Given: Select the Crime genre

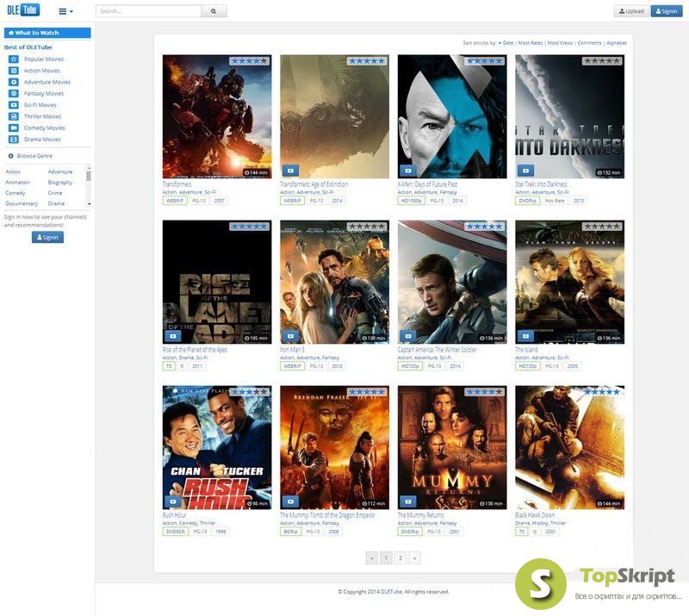Looking at the screenshot, I should (55, 193).
